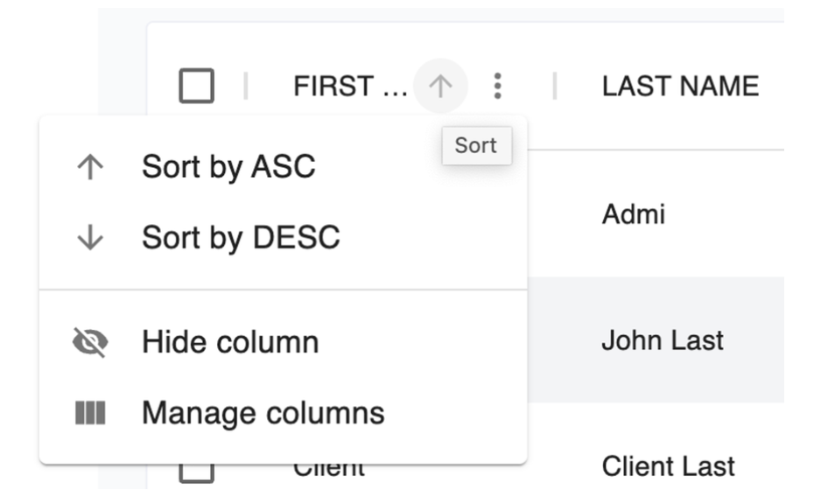Click the columns icon beside Manage columns

(90, 413)
